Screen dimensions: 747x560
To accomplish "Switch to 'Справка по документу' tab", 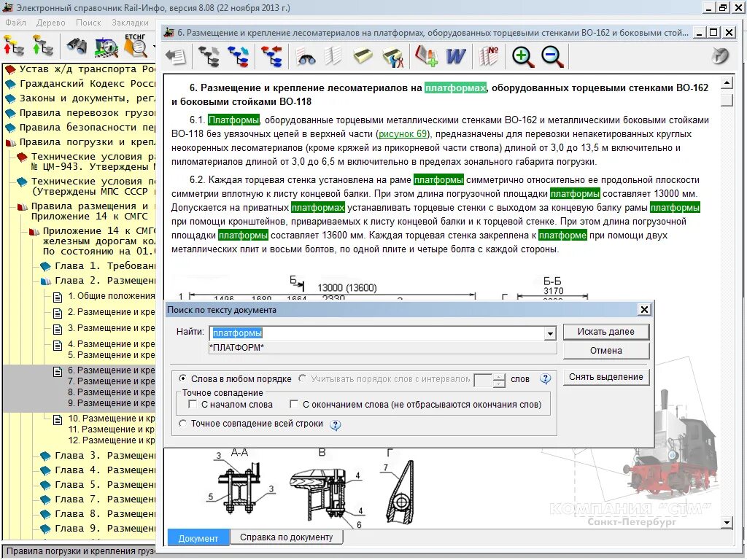I will [286, 537].
